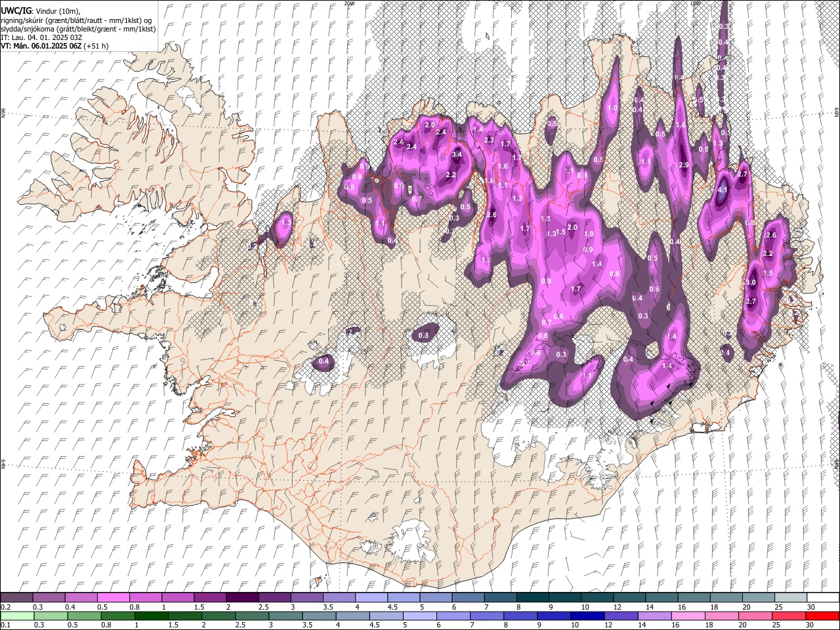Click the 3.4 snowfall value on the map
This screenshot has height=630, width=840.
pyautogui.click(x=457, y=155)
